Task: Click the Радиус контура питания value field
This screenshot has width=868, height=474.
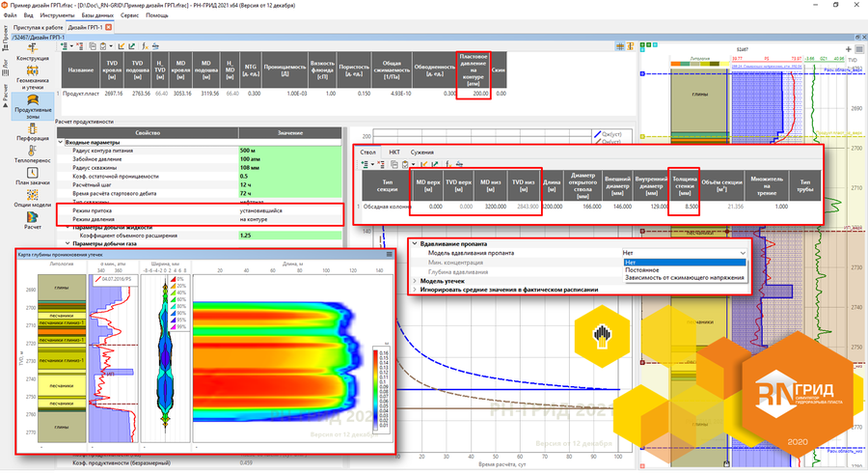Action: click(x=289, y=152)
